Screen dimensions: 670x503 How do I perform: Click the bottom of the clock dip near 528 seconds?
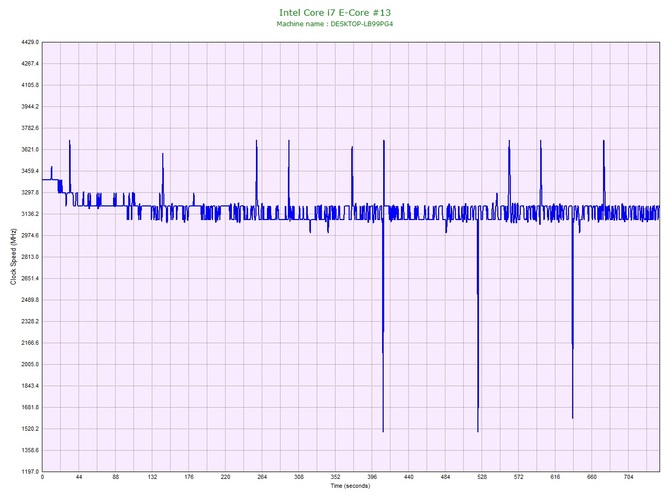pyautogui.click(x=478, y=431)
